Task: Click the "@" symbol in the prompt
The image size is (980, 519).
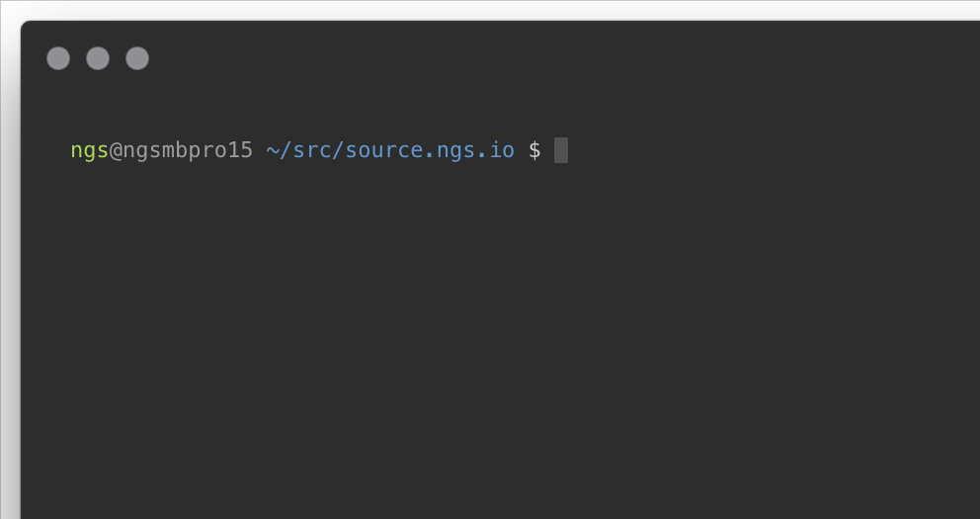Action: tap(115, 150)
